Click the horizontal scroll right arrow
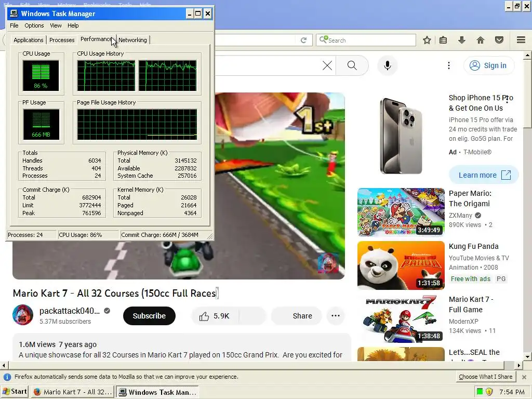Viewport: 532px width, 399px height. (519, 365)
